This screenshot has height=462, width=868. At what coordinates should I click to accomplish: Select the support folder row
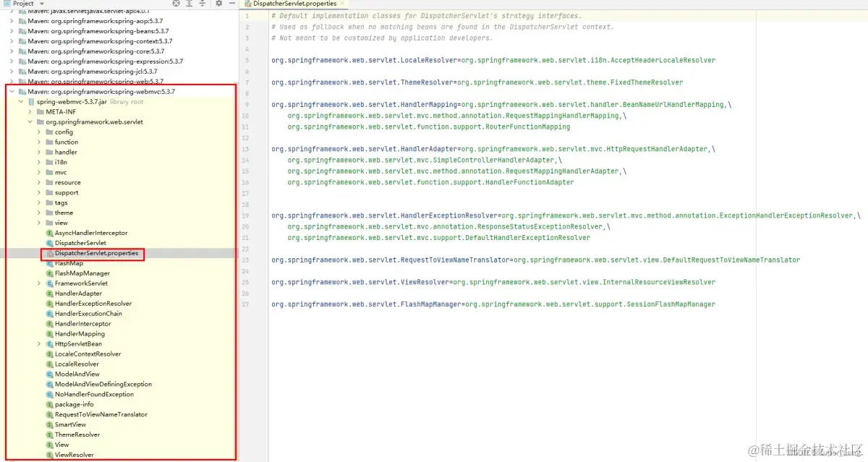point(119,193)
